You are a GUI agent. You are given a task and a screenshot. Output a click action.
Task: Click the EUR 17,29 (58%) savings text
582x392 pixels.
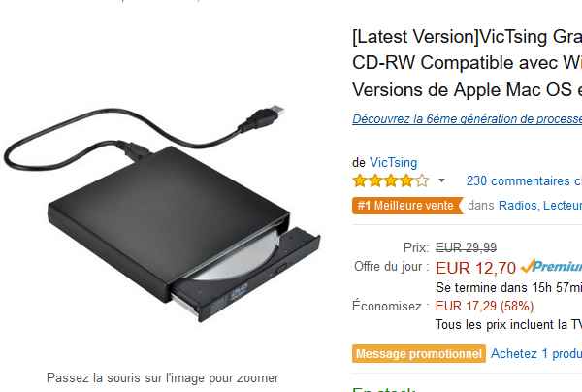(484, 307)
